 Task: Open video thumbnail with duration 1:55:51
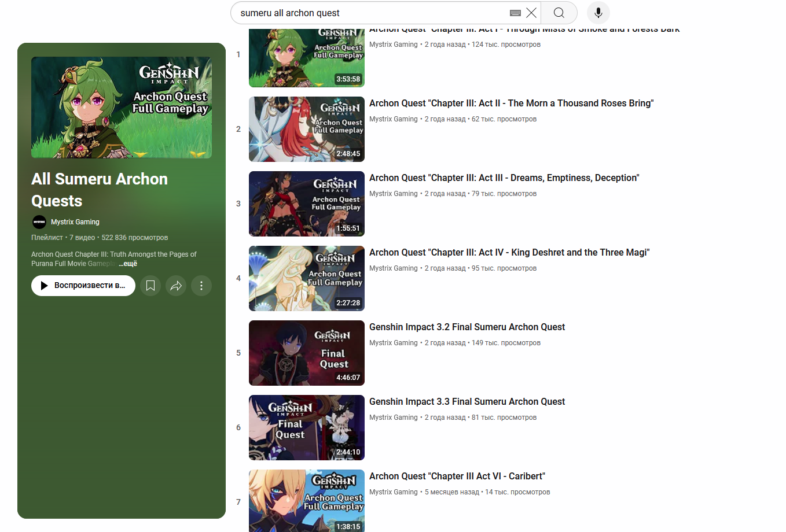click(307, 204)
